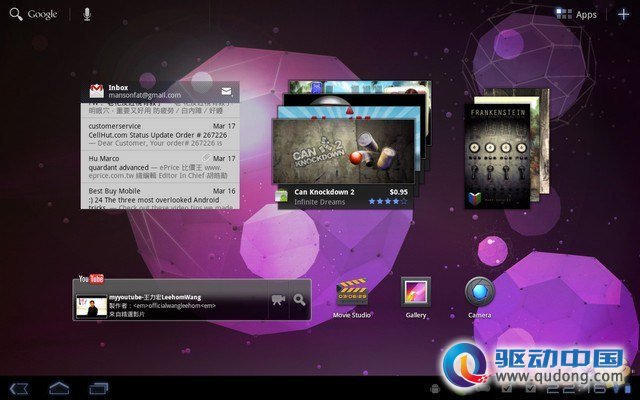Record video with the YouTube camcorder icon
640x400 pixels.
pos(278,300)
